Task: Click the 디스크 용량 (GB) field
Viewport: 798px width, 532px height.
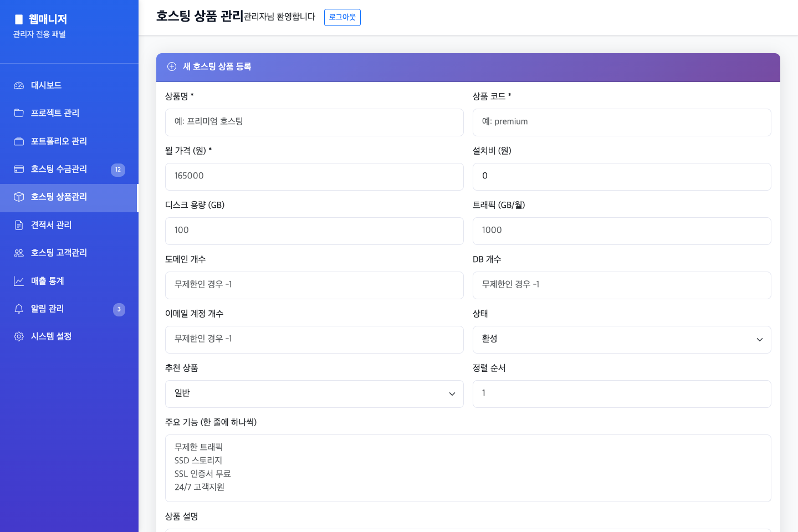Action: tap(314, 231)
